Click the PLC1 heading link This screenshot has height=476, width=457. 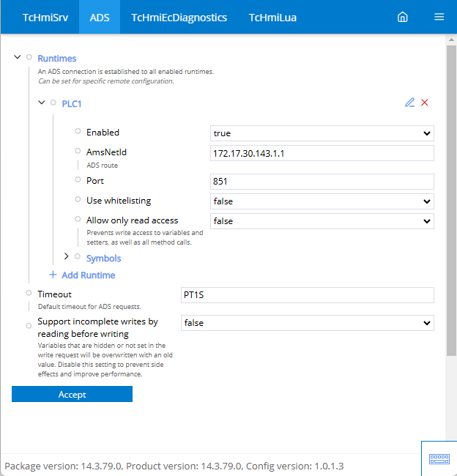(x=72, y=104)
